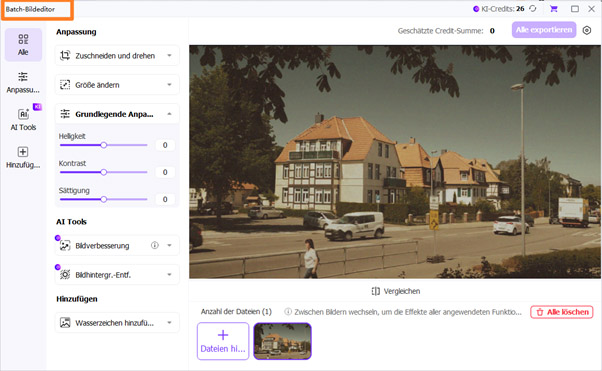Click the Dateien hinzufügen add tile
Image resolution: width=602 pixels, height=371 pixels.
[223, 341]
